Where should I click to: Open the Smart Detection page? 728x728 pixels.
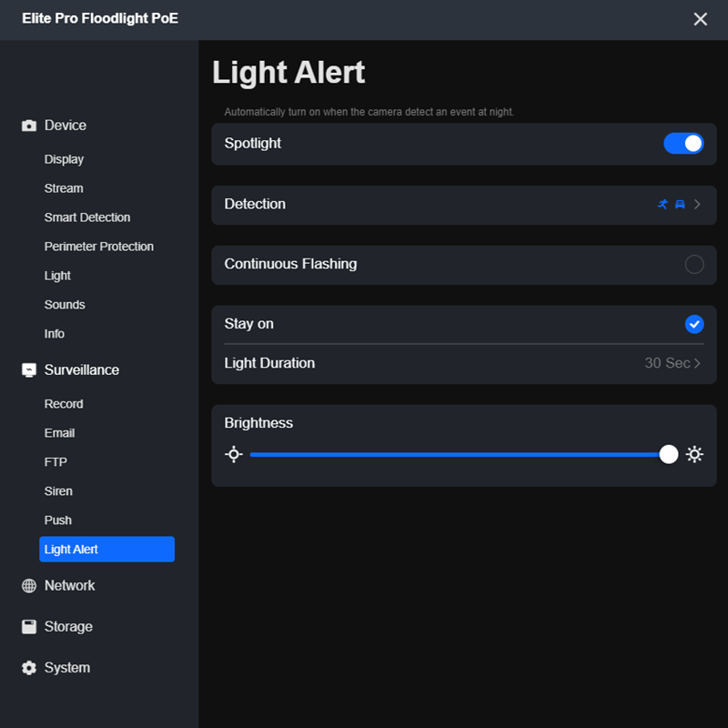(86, 217)
